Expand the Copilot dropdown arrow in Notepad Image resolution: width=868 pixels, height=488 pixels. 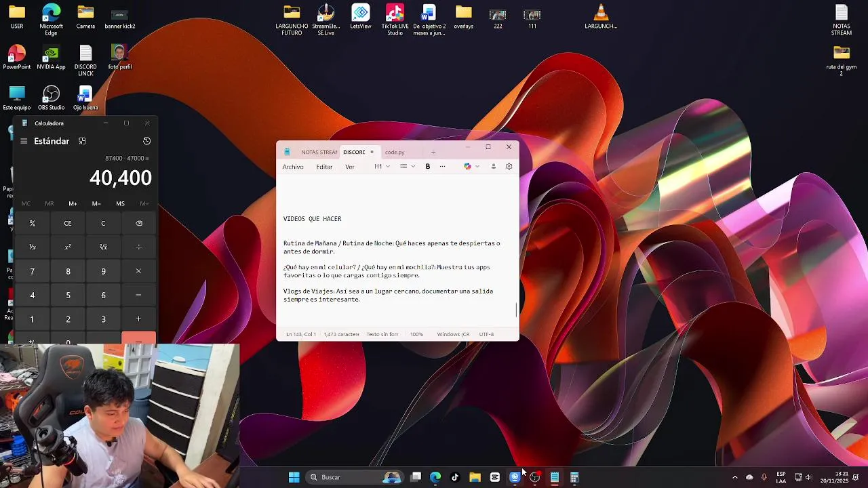[x=477, y=167]
